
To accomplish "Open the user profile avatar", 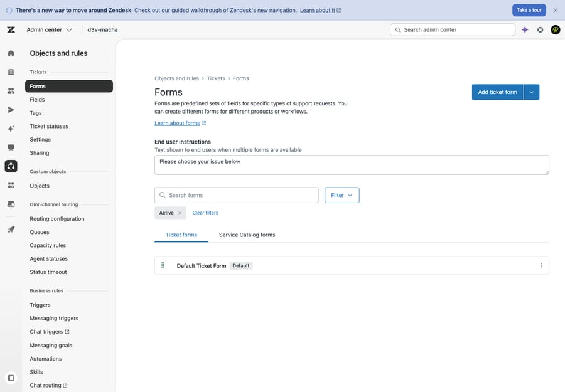I will (x=556, y=30).
